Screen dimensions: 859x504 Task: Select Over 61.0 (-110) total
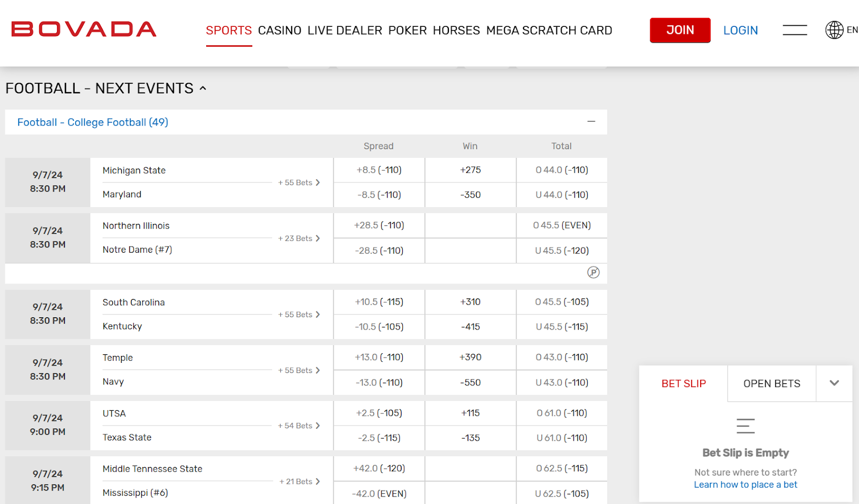click(562, 413)
